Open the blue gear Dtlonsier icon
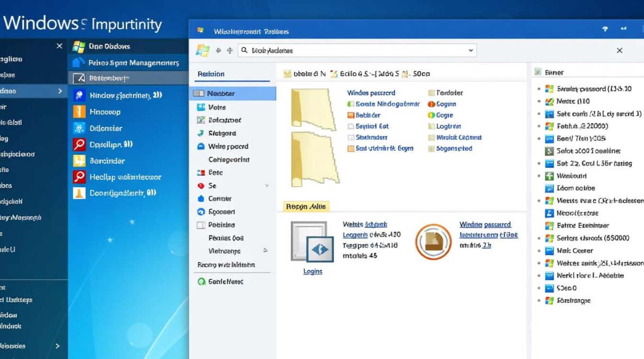Viewport: 644px width, 359px height. click(79, 128)
